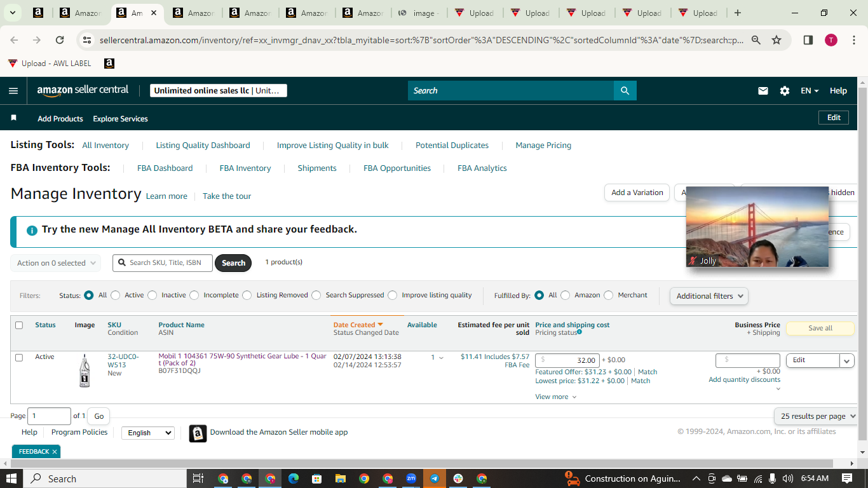Launch Microsoft Edge from the taskbar

click(x=294, y=478)
